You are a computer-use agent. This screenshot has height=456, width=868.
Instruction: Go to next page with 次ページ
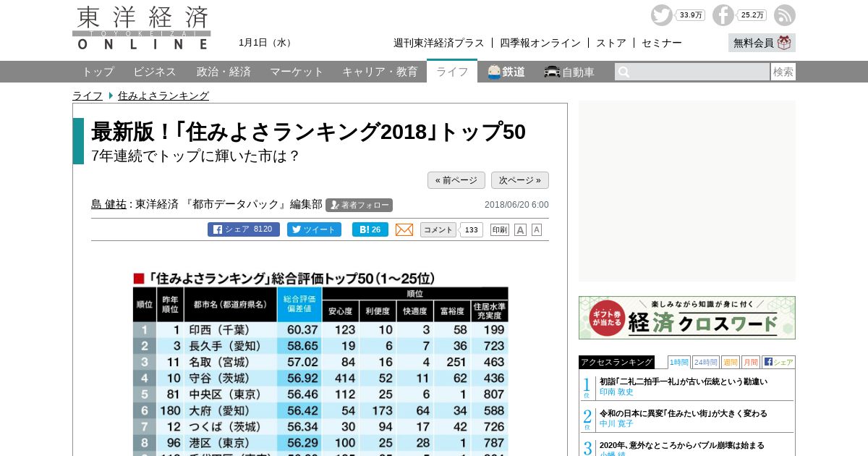(520, 180)
